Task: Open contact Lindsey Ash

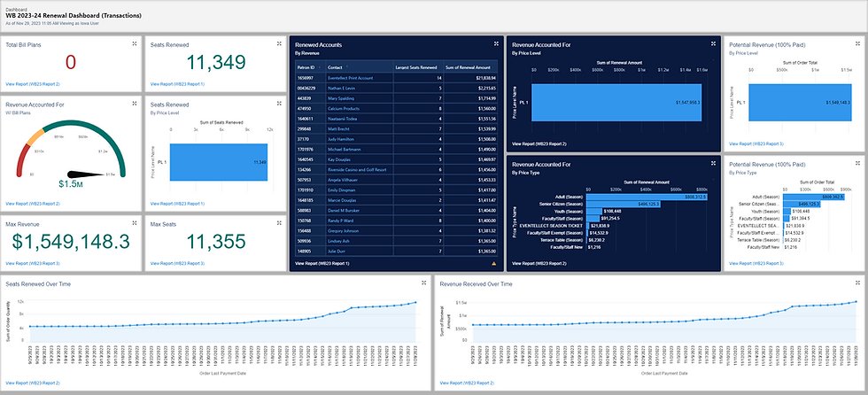Action: [338, 241]
